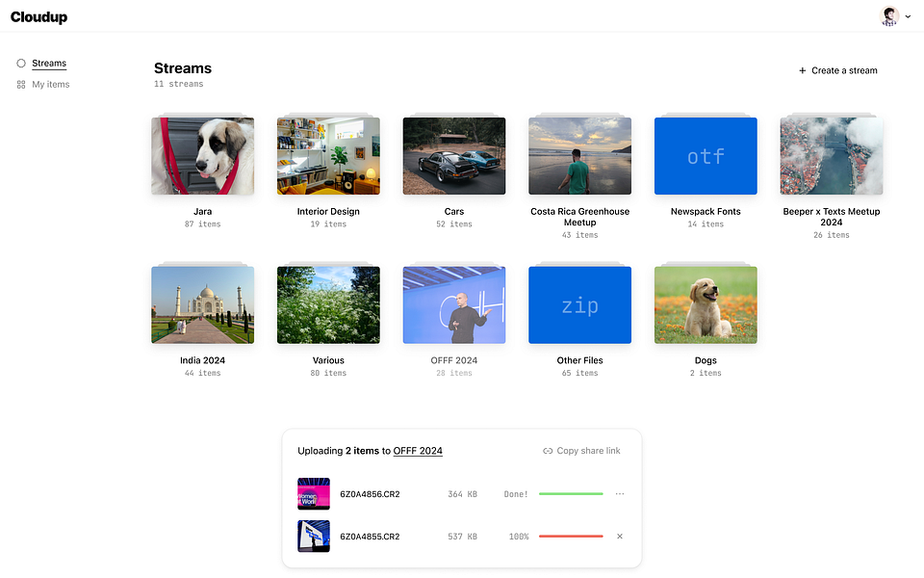Click the Cloudup logo
924x578 pixels.
(x=38, y=17)
